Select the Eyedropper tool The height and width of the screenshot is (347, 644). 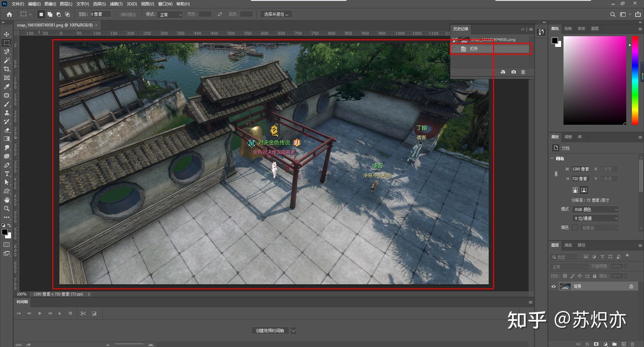pyautogui.click(x=7, y=86)
